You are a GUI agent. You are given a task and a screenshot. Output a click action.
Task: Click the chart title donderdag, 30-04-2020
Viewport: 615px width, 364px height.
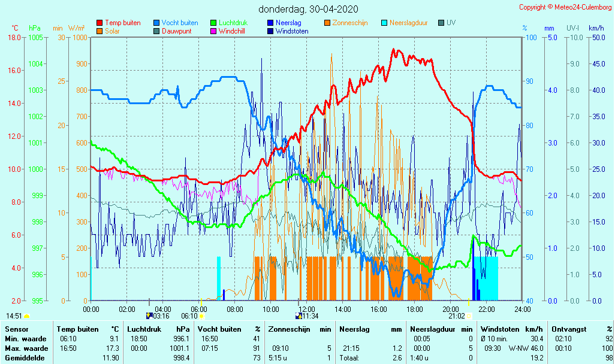click(308, 9)
